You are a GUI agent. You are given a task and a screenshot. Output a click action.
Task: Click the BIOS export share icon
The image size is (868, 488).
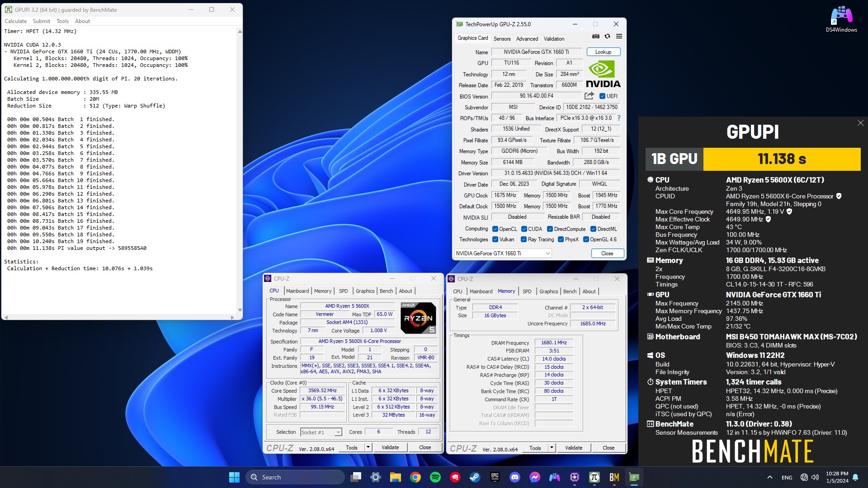tap(589, 96)
